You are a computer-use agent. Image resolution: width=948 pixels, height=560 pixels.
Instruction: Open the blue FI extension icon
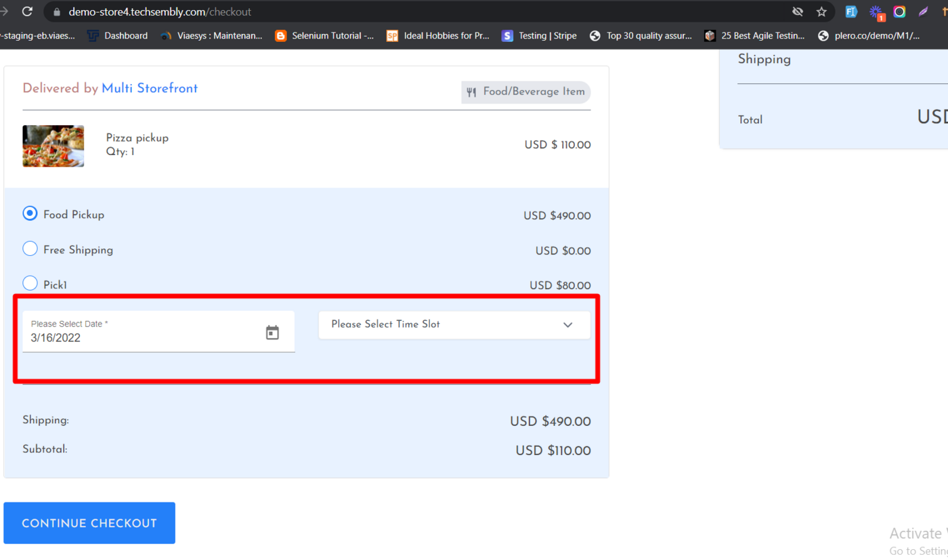[x=851, y=12]
